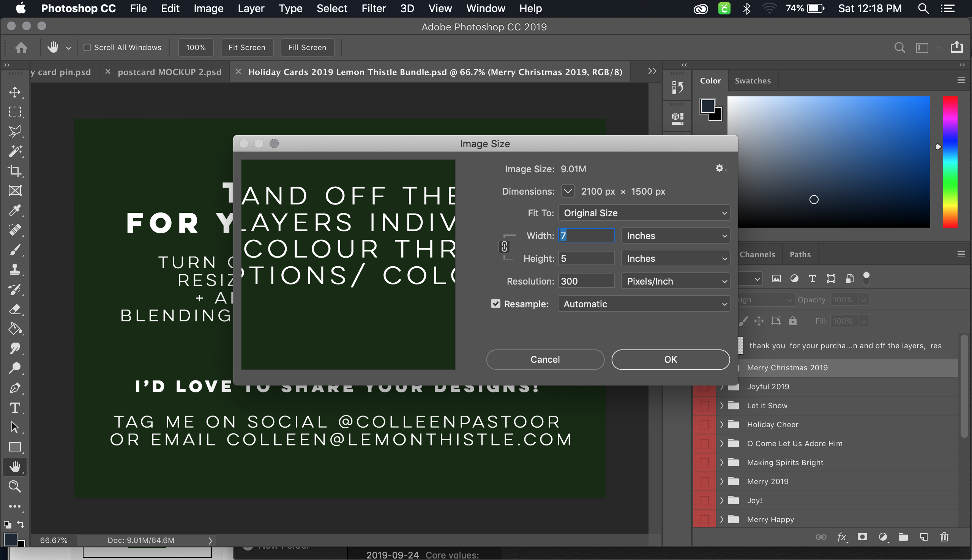Click the delete layer trash icon
The image size is (972, 560).
click(x=944, y=537)
